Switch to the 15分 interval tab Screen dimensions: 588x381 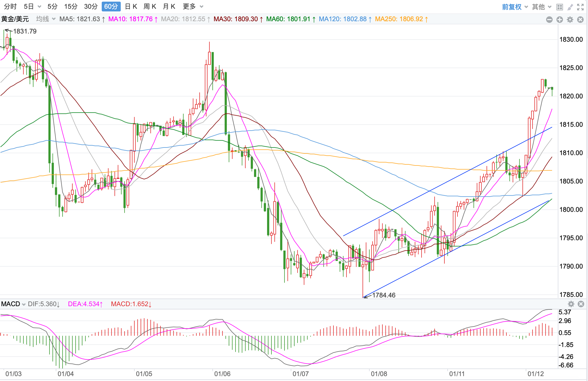(x=71, y=7)
